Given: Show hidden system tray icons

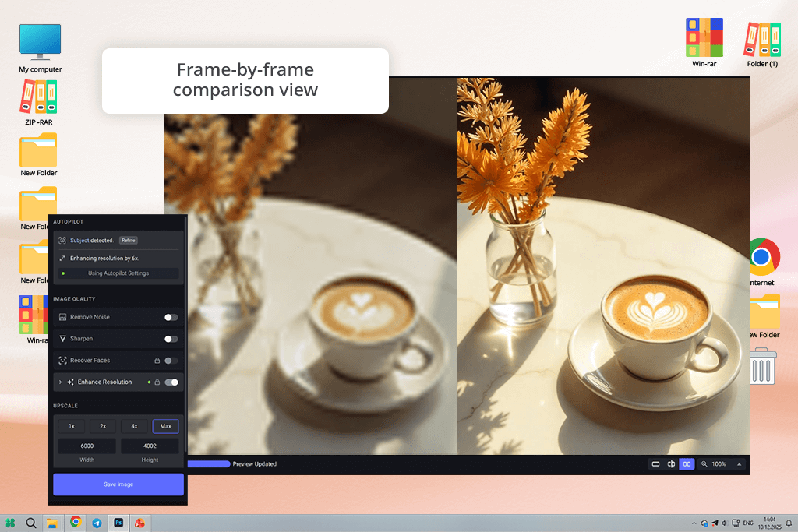Looking at the screenshot, I should (x=694, y=523).
